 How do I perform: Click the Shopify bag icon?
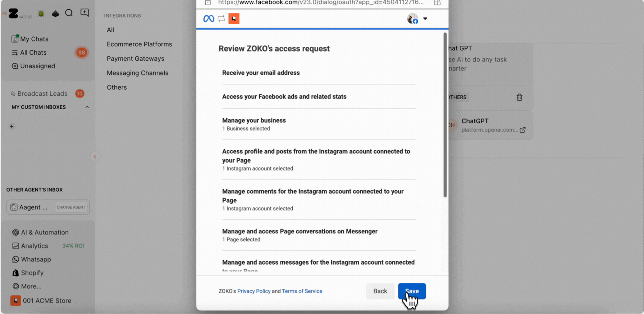(15, 273)
